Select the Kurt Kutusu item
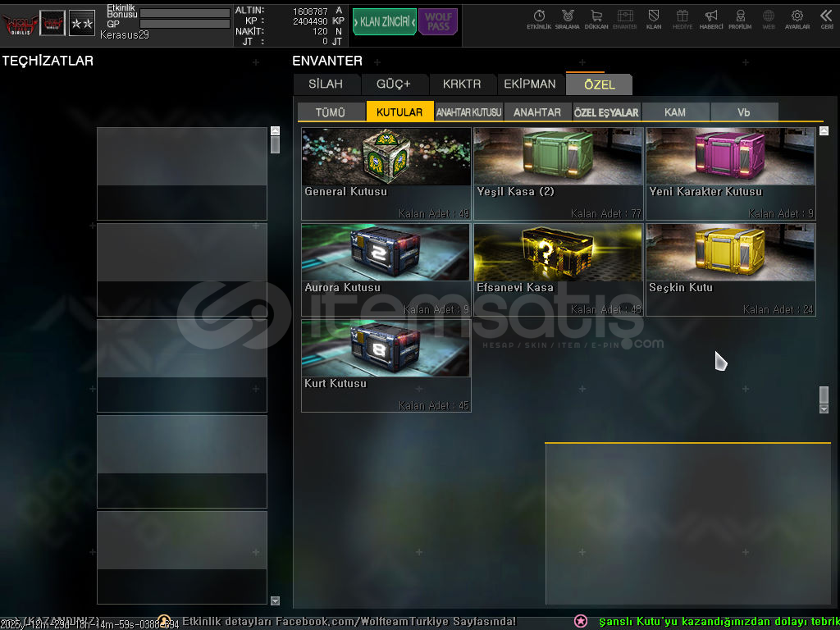The height and width of the screenshot is (630, 840). pyautogui.click(x=386, y=365)
